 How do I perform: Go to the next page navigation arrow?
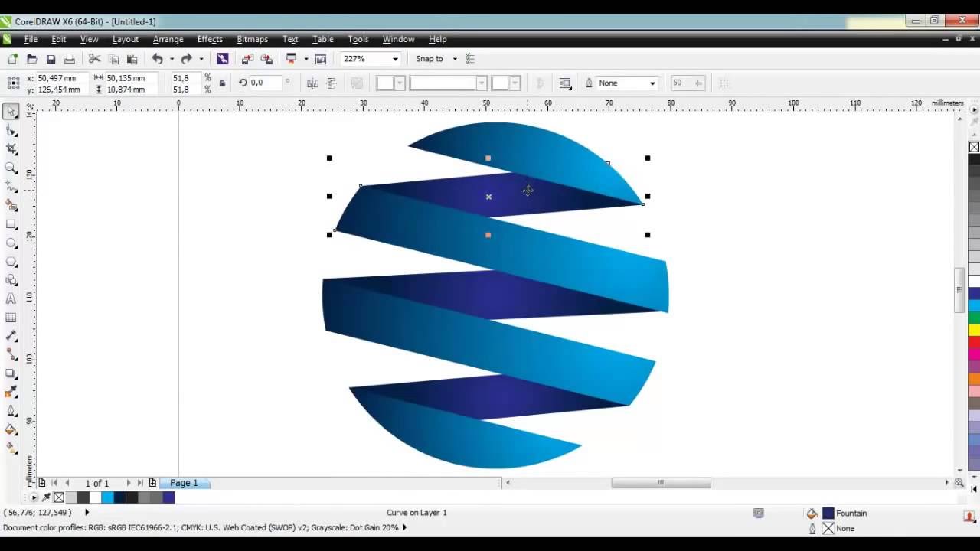pos(128,483)
